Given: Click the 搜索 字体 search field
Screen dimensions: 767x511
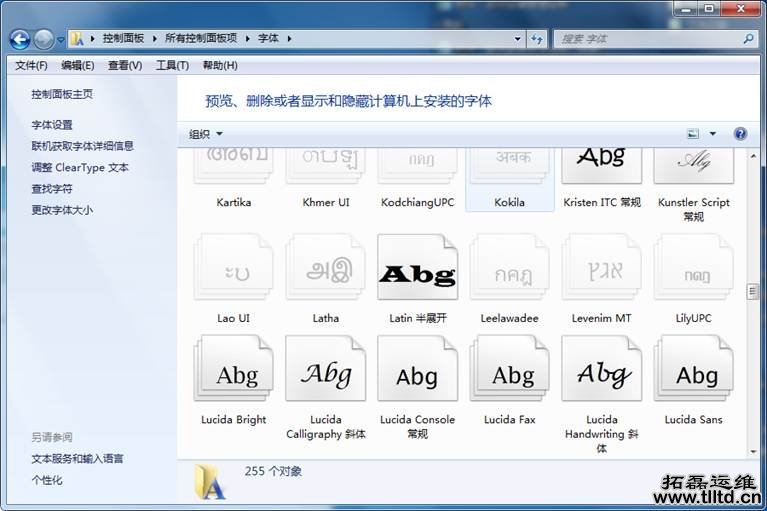Looking at the screenshot, I should (647, 39).
